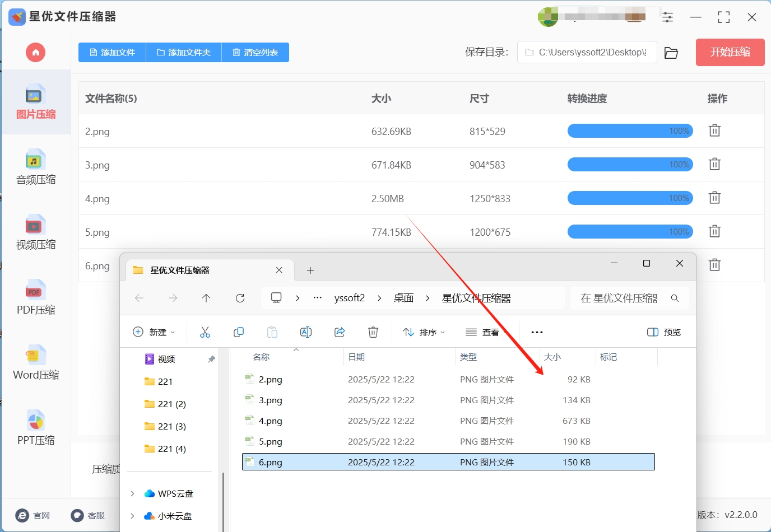Toggle the 预览 preview pane
The height and width of the screenshot is (532, 771).
tap(664, 332)
